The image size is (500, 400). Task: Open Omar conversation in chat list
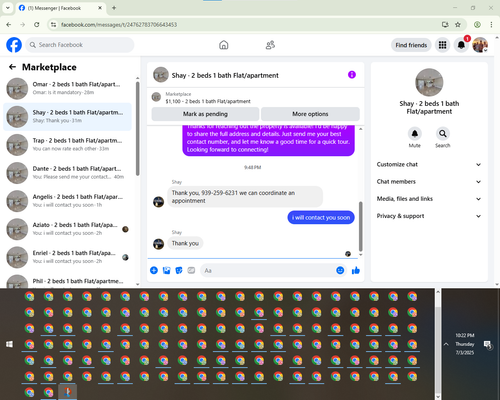pyautogui.click(x=67, y=88)
